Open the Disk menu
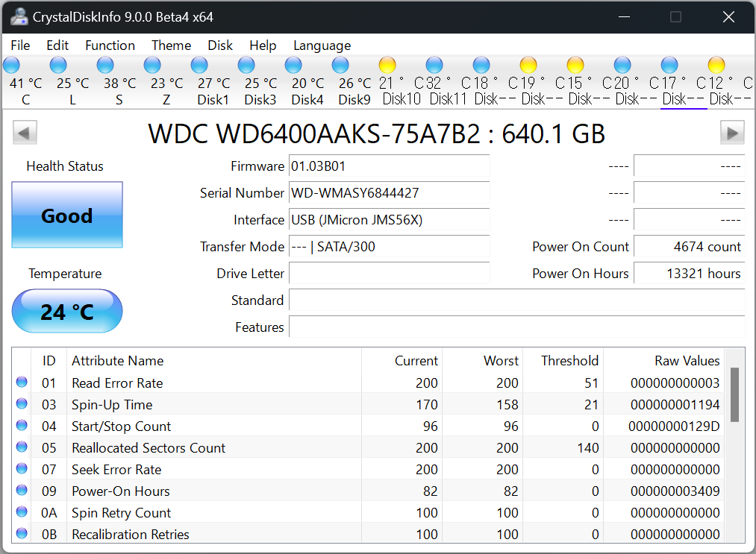 tap(220, 45)
